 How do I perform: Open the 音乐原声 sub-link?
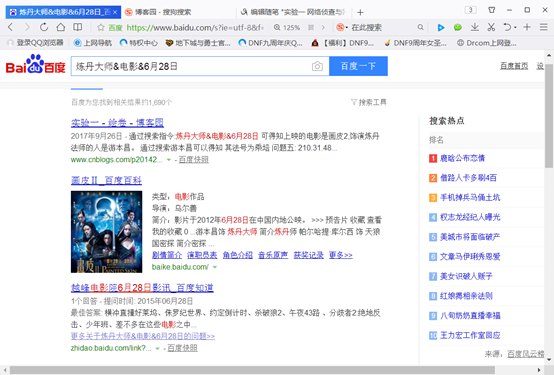[273, 255]
